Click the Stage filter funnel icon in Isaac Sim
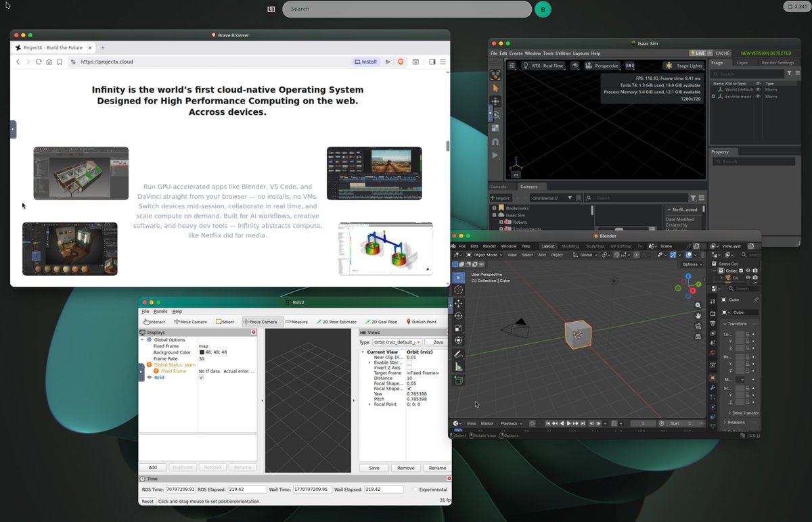This screenshot has height=522, width=812. (789, 74)
